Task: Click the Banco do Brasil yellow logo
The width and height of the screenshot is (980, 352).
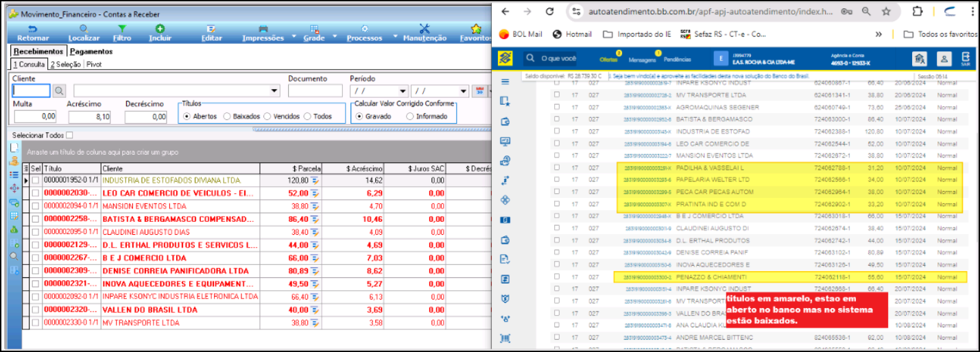Action: pyautogui.click(x=506, y=58)
